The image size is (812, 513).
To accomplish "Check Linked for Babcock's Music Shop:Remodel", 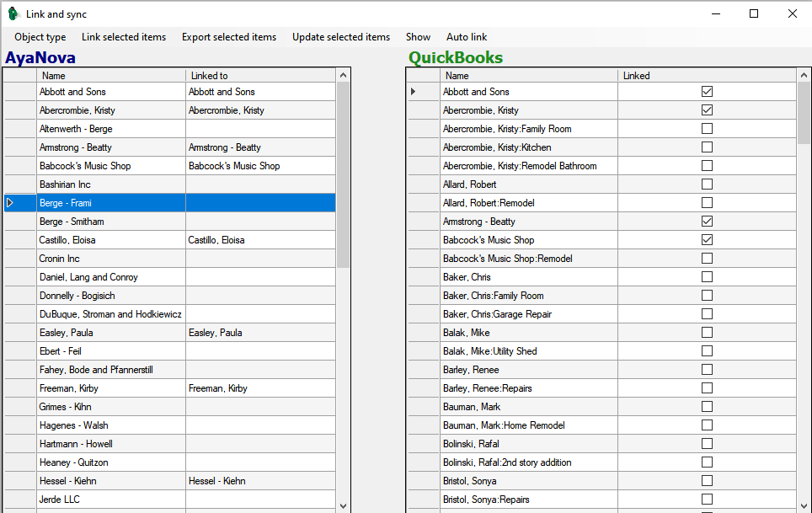I will point(707,258).
